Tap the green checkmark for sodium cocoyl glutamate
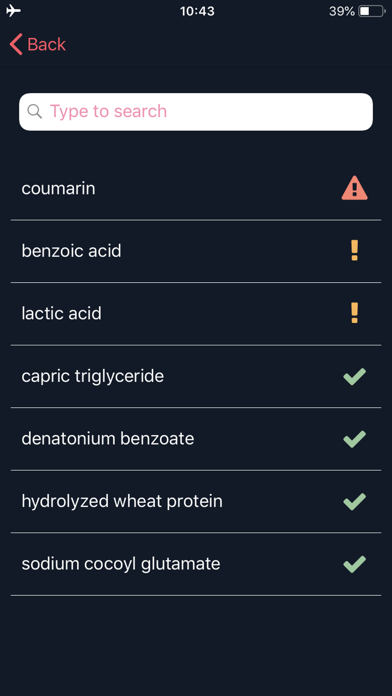This screenshot has height=696, width=392. 354,564
